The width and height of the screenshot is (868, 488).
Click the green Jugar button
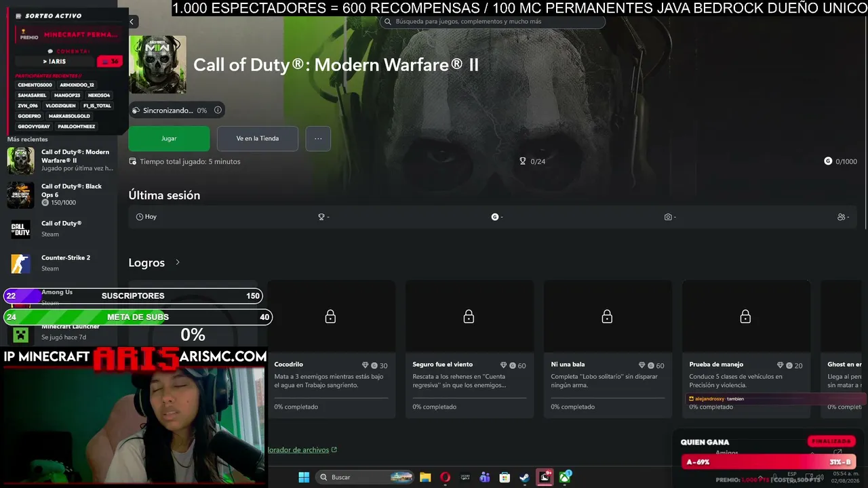coord(169,138)
